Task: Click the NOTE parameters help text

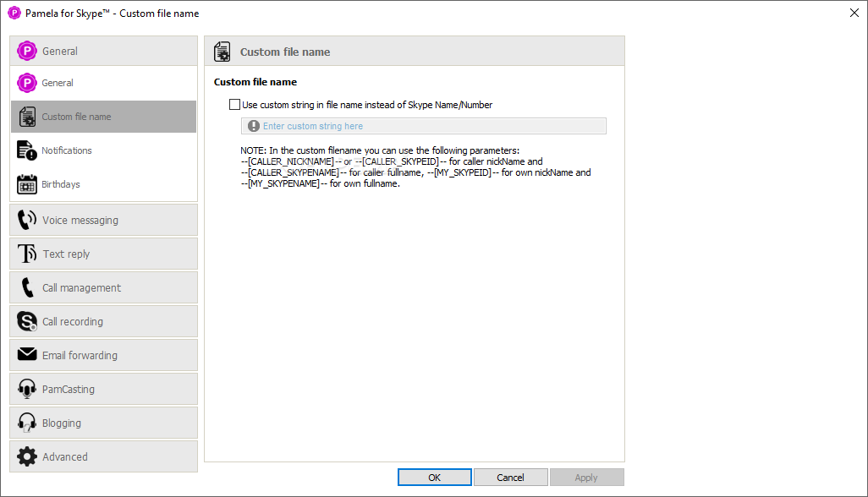Action: coord(415,167)
